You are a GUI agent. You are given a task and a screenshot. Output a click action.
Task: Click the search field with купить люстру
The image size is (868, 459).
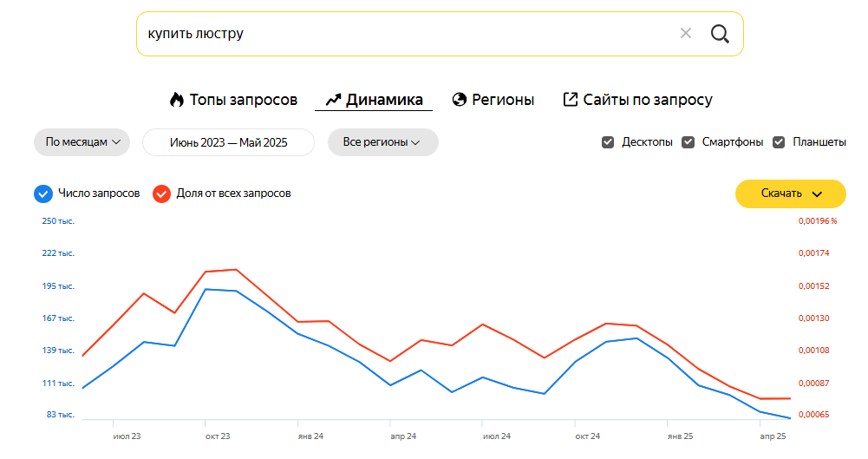tap(399, 34)
